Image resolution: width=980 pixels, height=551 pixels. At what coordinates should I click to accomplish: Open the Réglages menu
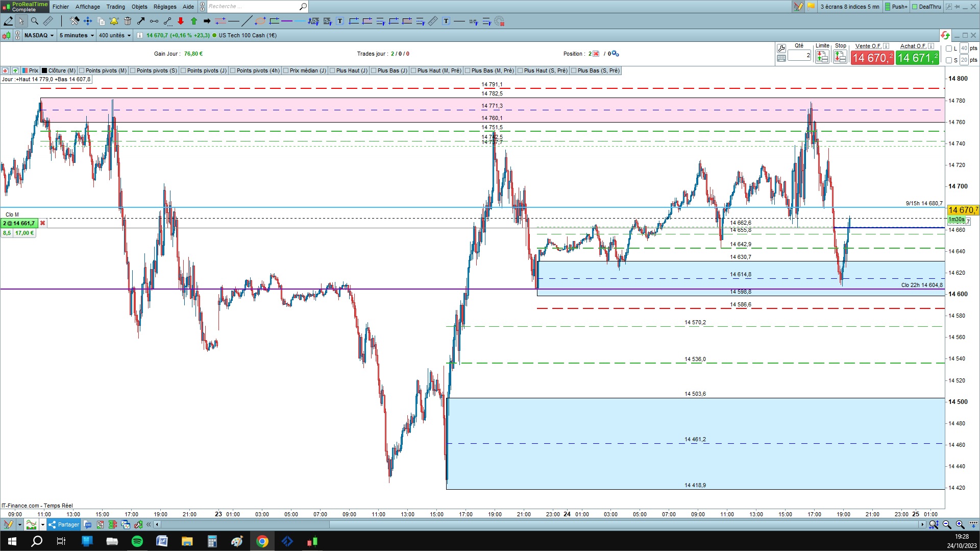point(165,7)
